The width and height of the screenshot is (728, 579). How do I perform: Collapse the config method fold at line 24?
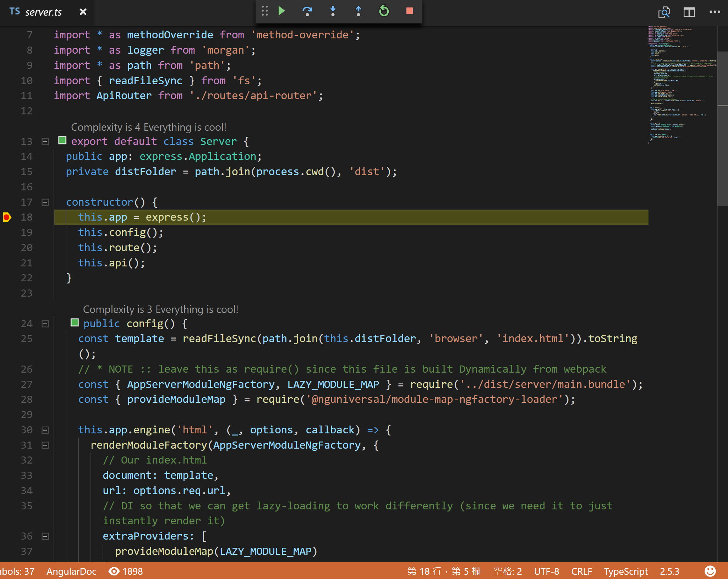pos(45,323)
